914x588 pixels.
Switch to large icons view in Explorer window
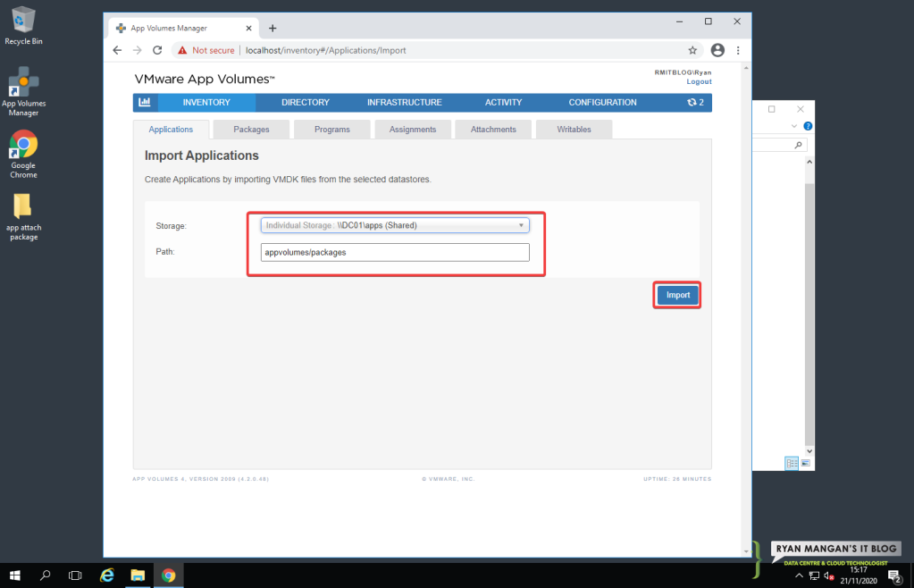tap(806, 463)
